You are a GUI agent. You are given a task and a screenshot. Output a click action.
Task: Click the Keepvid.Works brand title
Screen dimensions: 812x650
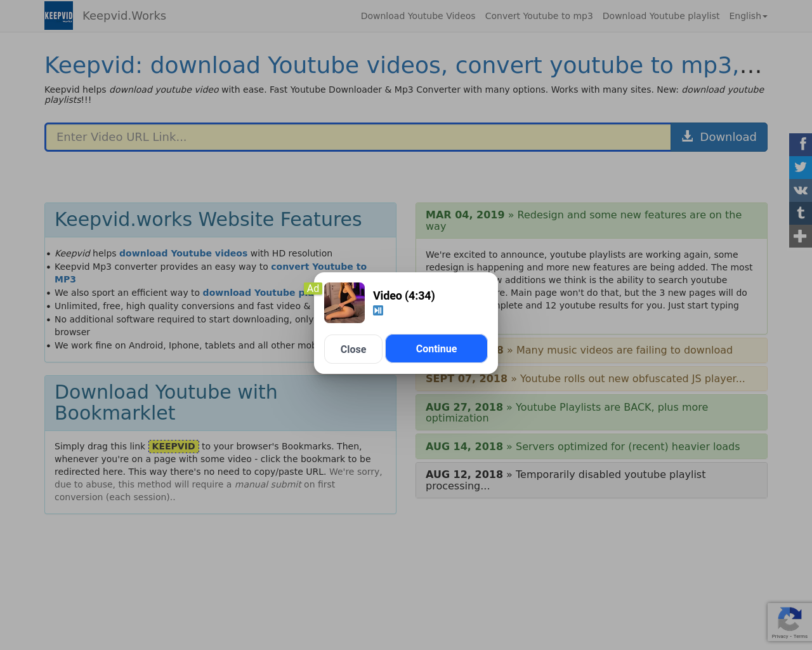124,16
